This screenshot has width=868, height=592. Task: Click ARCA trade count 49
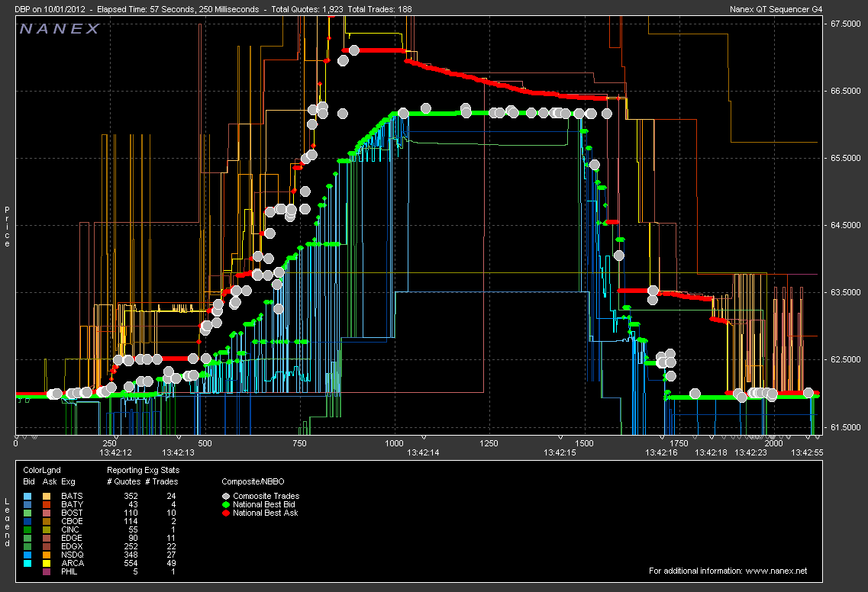(171, 563)
